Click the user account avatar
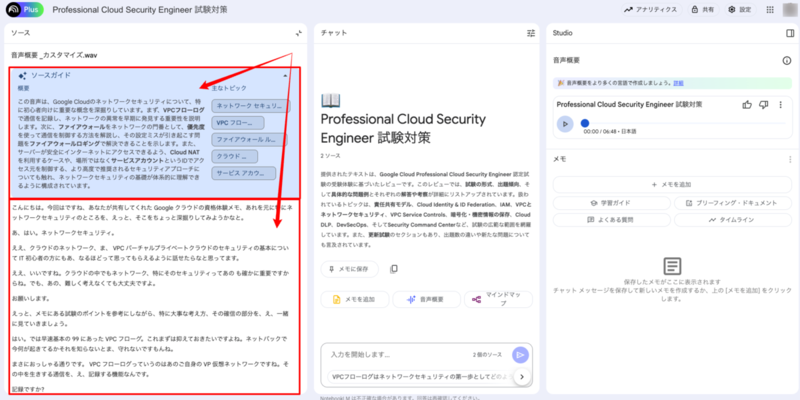The height and width of the screenshot is (400, 800). pyautogui.click(x=789, y=10)
